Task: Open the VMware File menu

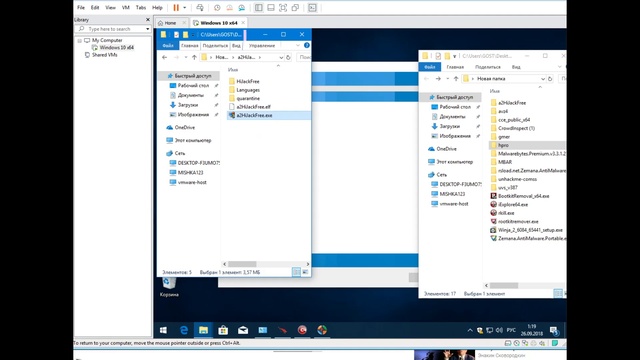Action: (x=81, y=7)
